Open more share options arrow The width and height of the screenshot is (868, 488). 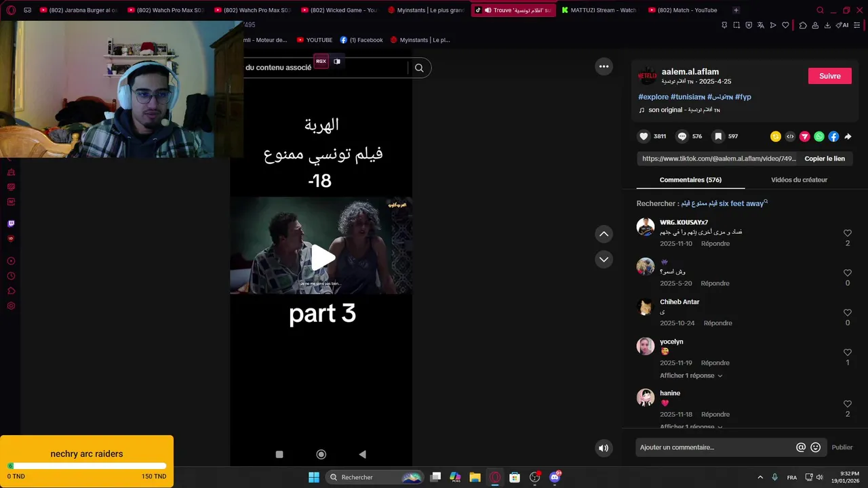click(848, 136)
